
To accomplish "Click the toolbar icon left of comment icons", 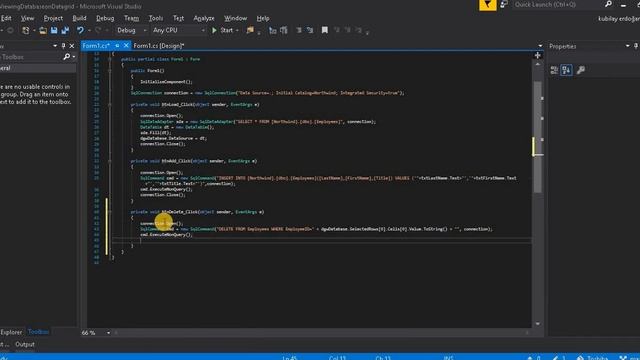I will pos(273,30).
